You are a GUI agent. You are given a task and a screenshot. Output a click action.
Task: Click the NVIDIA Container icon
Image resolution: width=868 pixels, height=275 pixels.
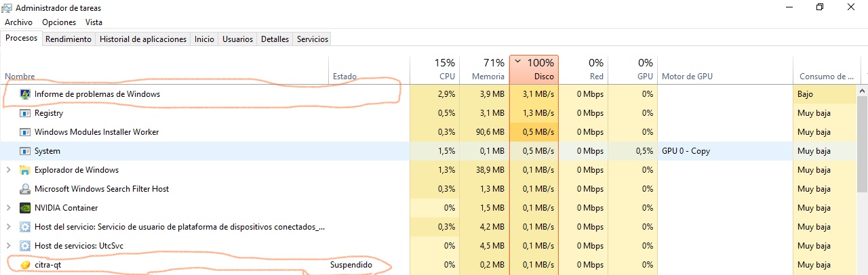coord(25,208)
